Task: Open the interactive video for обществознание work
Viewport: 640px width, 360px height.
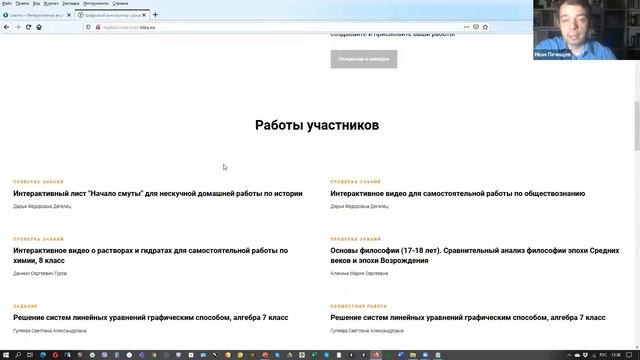Action: pos(458,193)
